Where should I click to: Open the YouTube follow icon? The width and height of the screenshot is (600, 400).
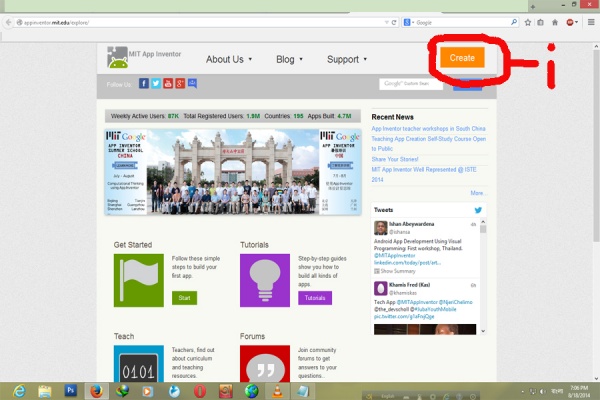pyautogui.click(x=168, y=83)
